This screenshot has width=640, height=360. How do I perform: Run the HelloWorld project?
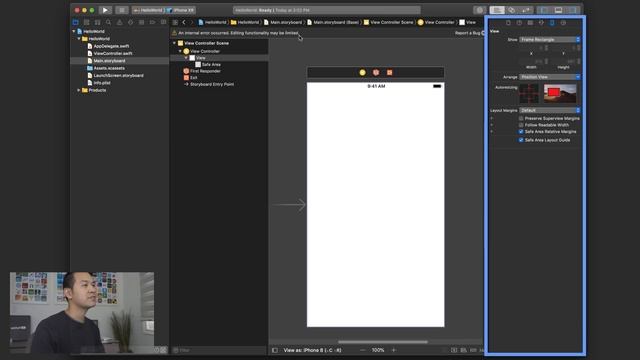[105, 10]
